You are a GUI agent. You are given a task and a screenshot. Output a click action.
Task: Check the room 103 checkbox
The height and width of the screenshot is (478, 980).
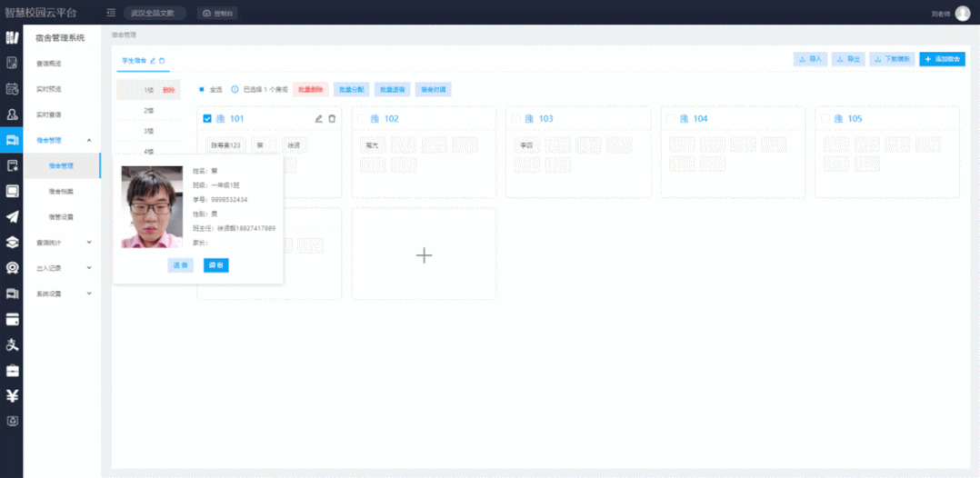[x=516, y=119]
